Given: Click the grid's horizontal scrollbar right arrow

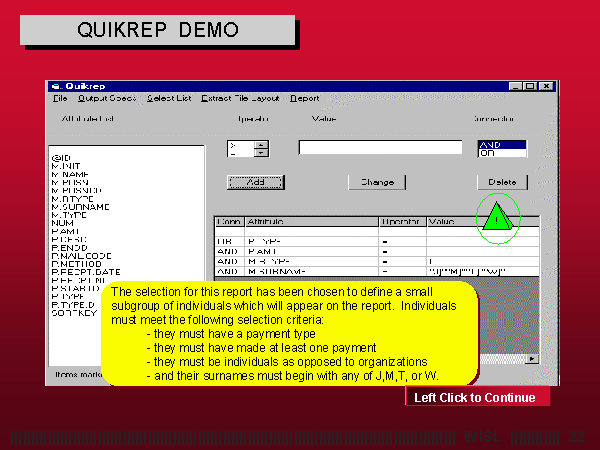Looking at the screenshot, I should click(x=531, y=359).
